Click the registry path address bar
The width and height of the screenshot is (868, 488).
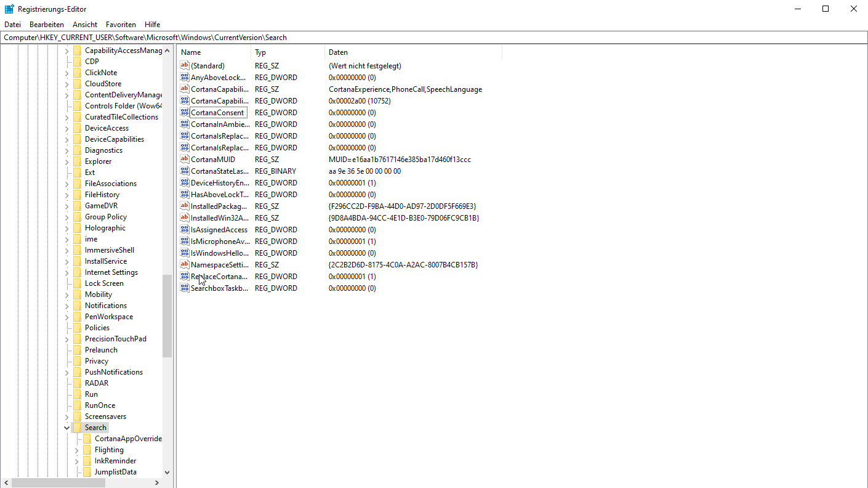434,38
